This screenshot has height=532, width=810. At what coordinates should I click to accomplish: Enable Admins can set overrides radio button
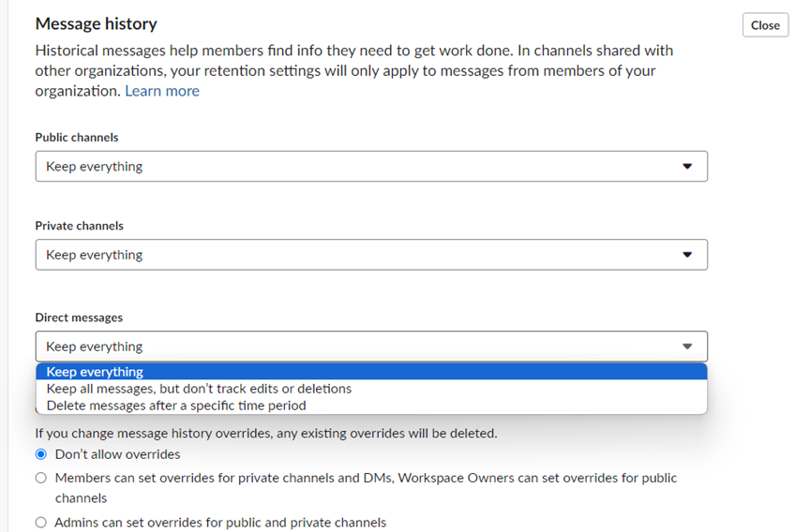(41, 523)
